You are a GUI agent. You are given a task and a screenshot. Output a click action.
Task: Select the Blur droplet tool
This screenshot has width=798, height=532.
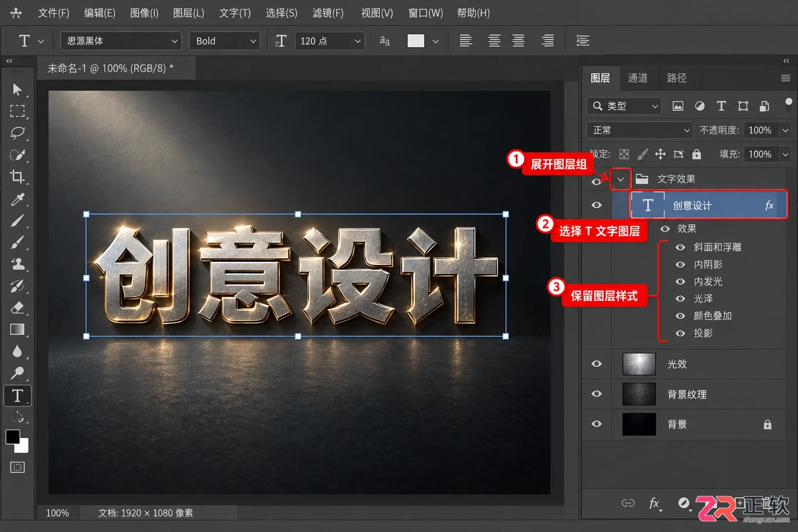coord(17,351)
